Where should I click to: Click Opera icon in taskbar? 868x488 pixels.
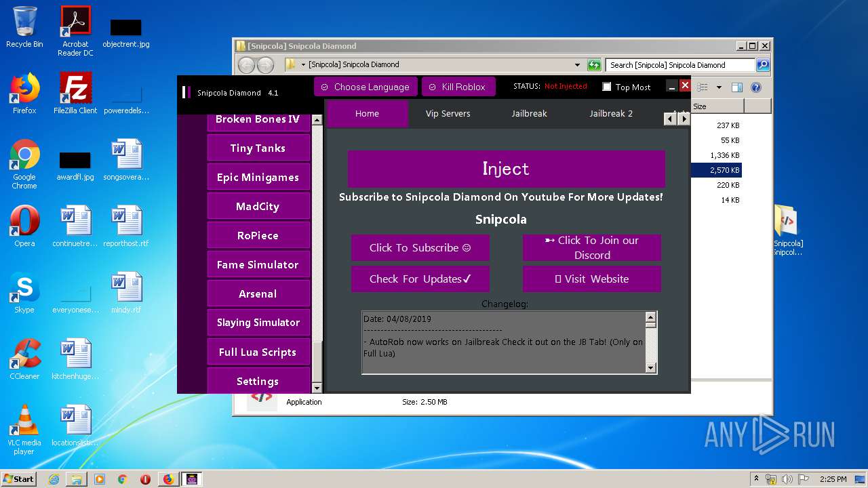(x=145, y=479)
